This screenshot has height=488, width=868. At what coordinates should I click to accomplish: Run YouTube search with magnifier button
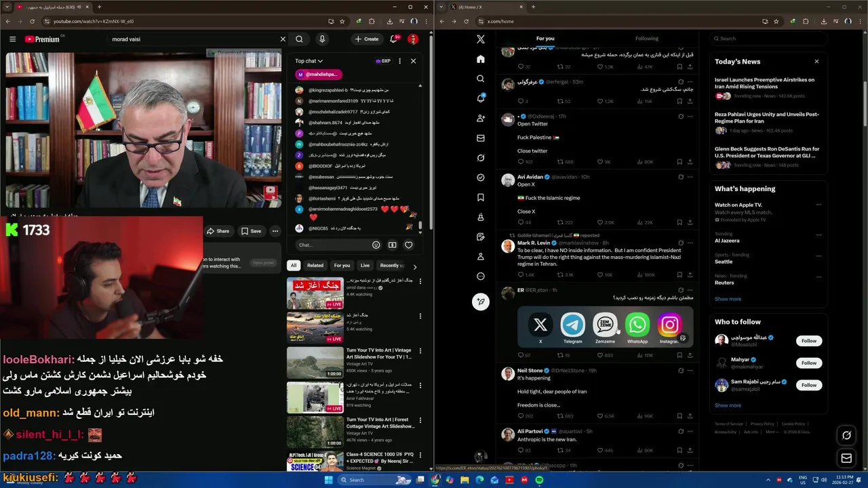tap(299, 39)
